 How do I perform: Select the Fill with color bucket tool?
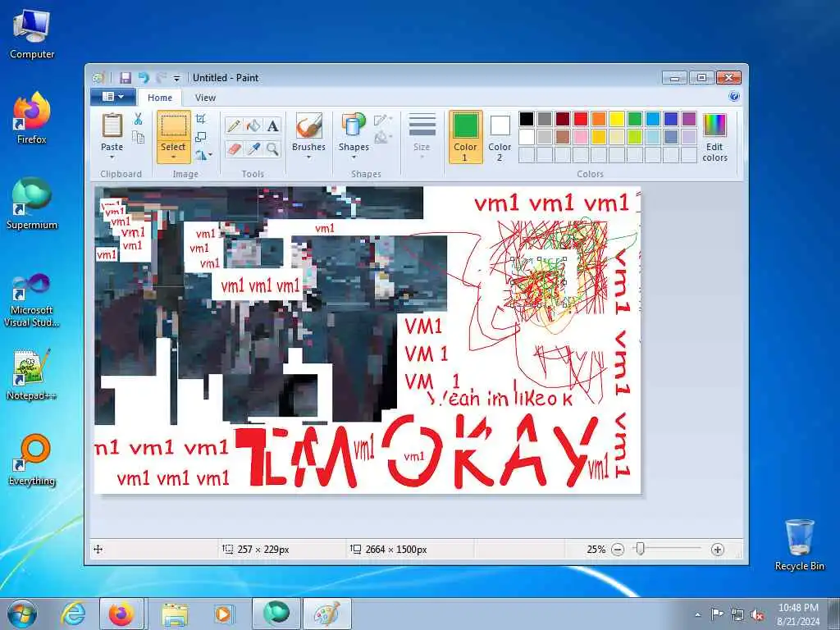253,126
